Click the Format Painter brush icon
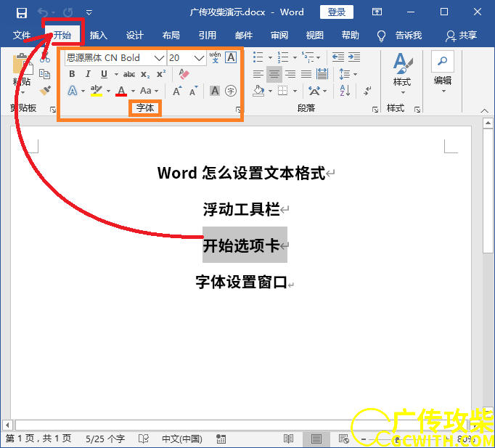 (x=45, y=91)
